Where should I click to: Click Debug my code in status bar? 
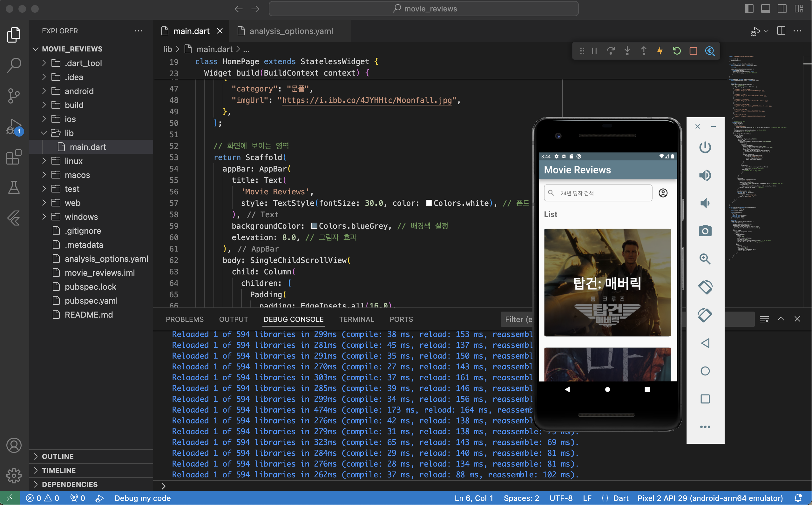(x=143, y=498)
